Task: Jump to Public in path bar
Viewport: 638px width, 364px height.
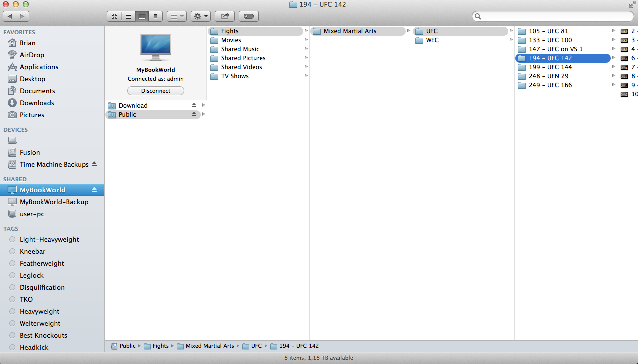Action: pos(123,346)
